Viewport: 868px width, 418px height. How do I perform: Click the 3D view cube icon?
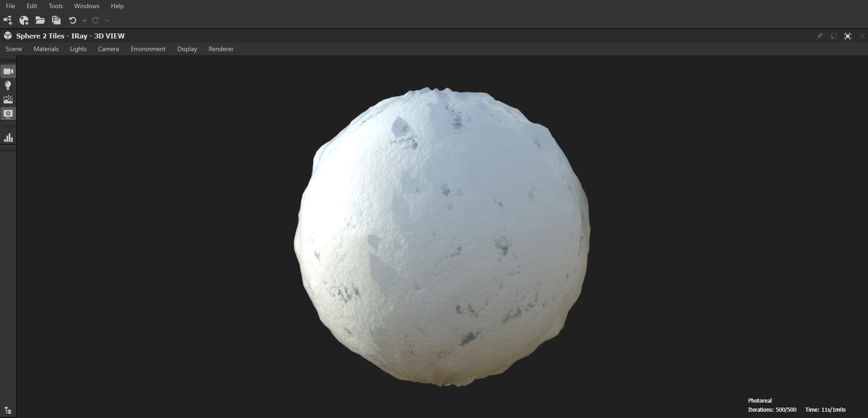[x=8, y=36]
